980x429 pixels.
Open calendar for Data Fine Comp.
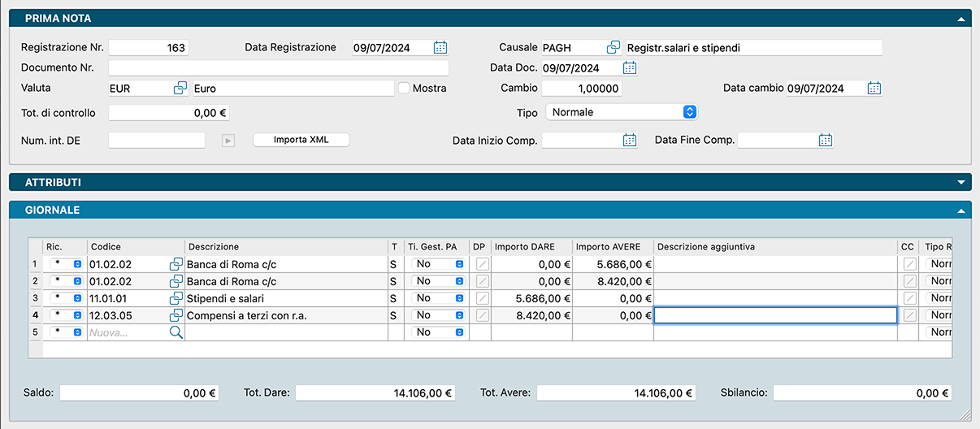[826, 141]
